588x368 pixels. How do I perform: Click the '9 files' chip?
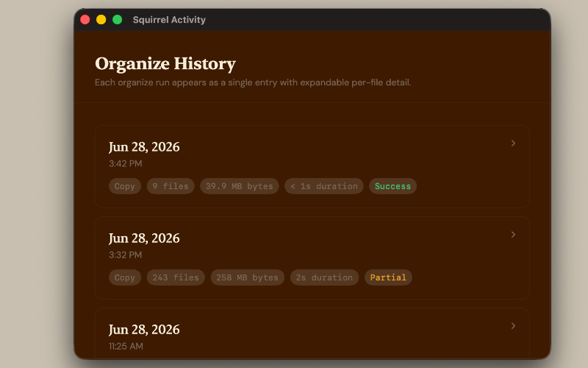[x=171, y=186]
